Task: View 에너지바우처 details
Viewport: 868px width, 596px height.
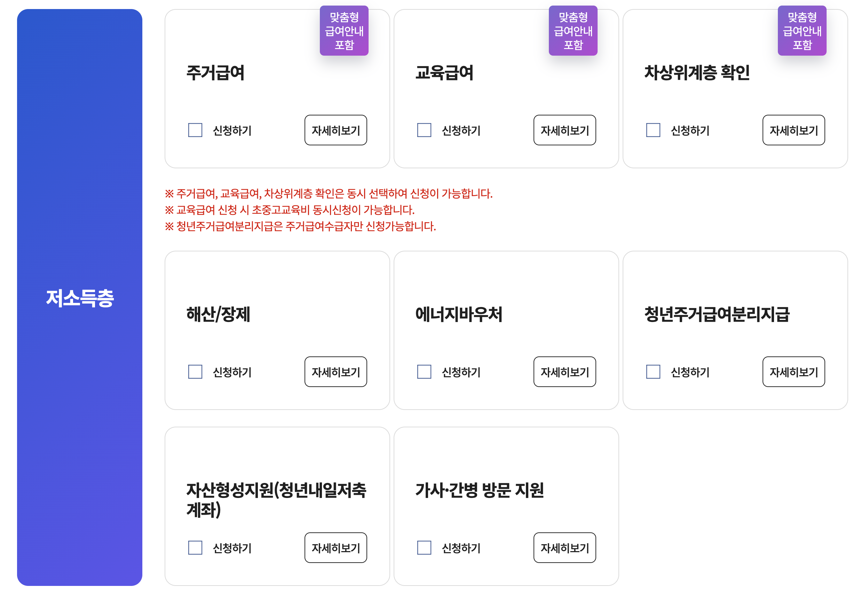Action: pos(564,372)
